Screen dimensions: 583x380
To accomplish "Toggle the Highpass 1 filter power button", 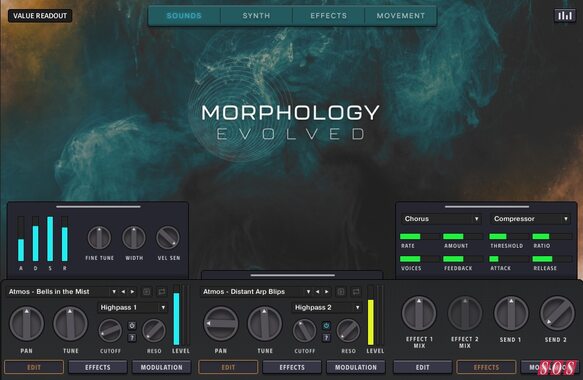I will (132, 326).
